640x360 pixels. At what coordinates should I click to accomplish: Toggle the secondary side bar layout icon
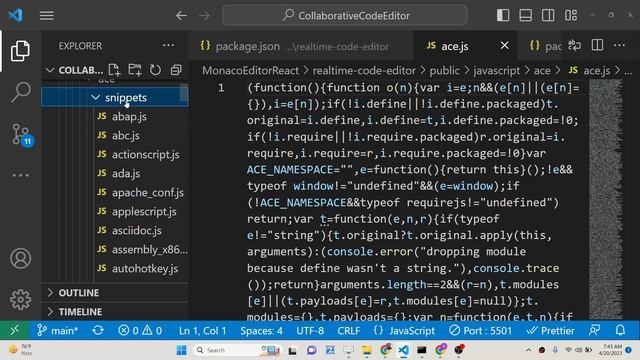548,16
